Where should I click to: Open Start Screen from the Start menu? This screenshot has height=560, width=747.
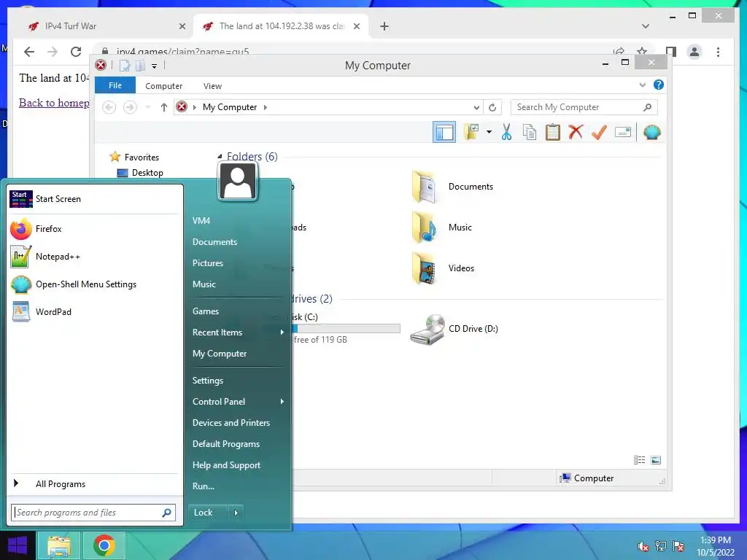(x=94, y=199)
